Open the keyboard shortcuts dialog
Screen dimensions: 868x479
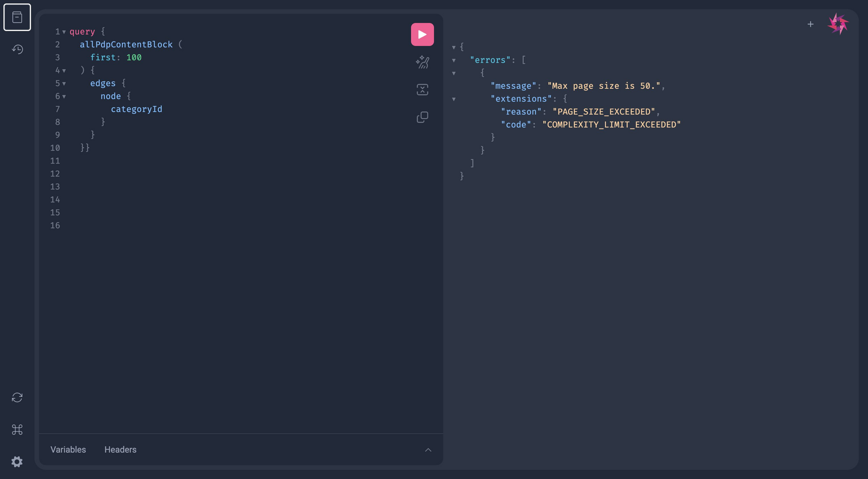point(17,430)
